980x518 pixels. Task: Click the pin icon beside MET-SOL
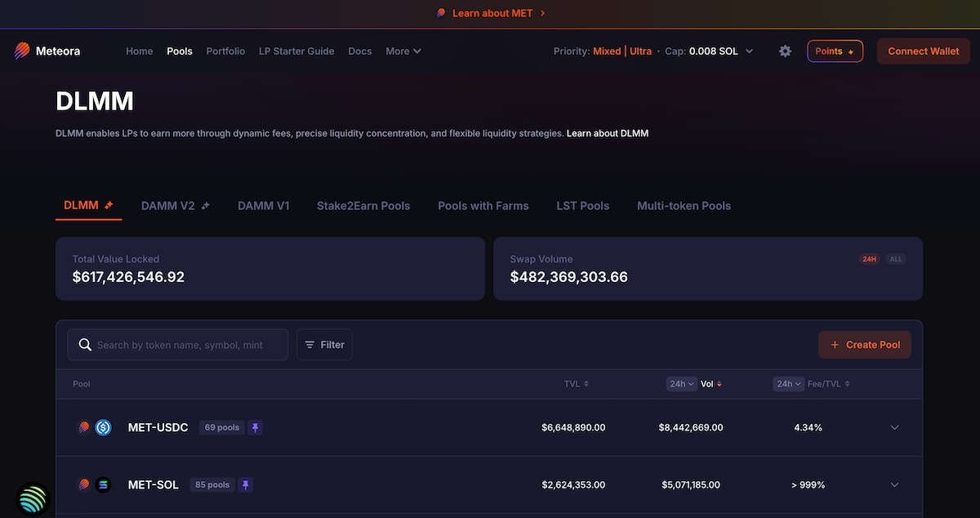pyautogui.click(x=246, y=485)
